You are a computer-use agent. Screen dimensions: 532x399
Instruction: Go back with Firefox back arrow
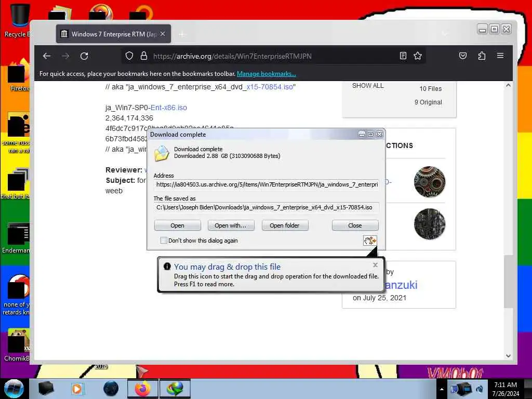(x=47, y=56)
